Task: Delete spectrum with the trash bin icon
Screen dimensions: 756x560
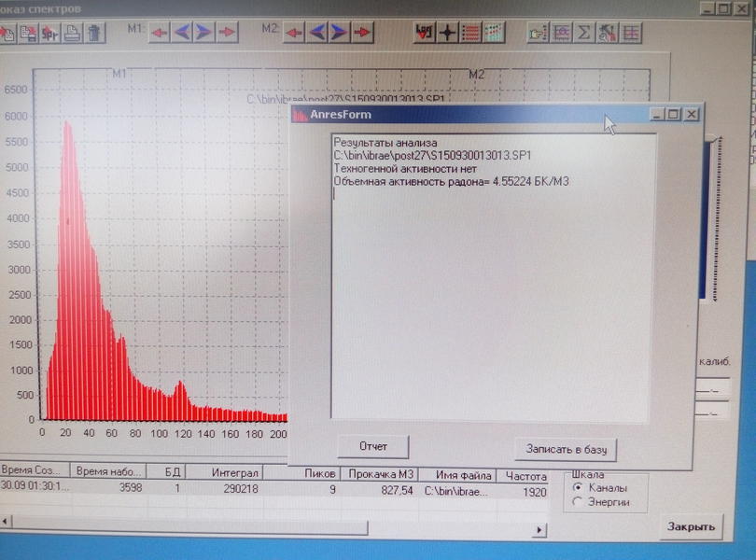Action: (x=94, y=33)
